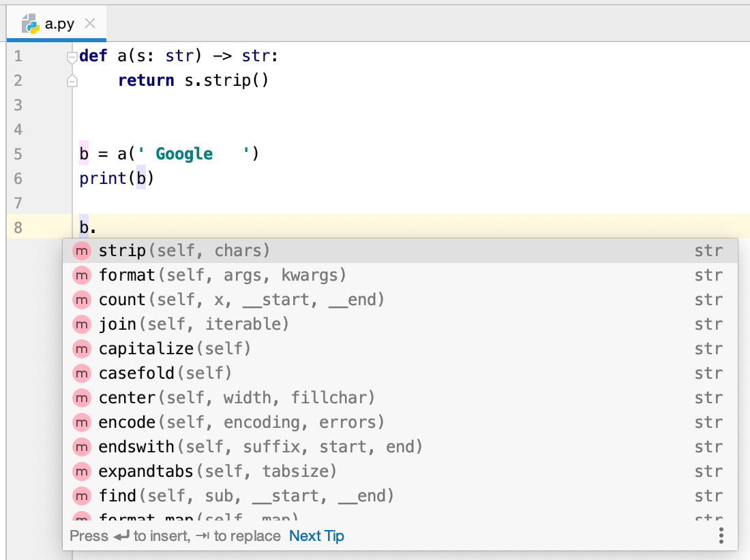Click line number 5 in the gutter
The height and width of the screenshot is (560, 750).
point(18,154)
